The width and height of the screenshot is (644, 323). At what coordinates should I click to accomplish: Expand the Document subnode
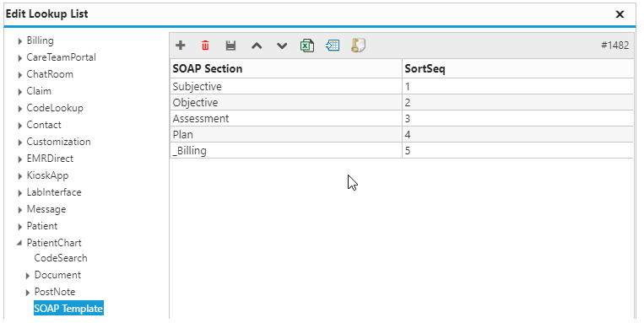click(x=28, y=276)
